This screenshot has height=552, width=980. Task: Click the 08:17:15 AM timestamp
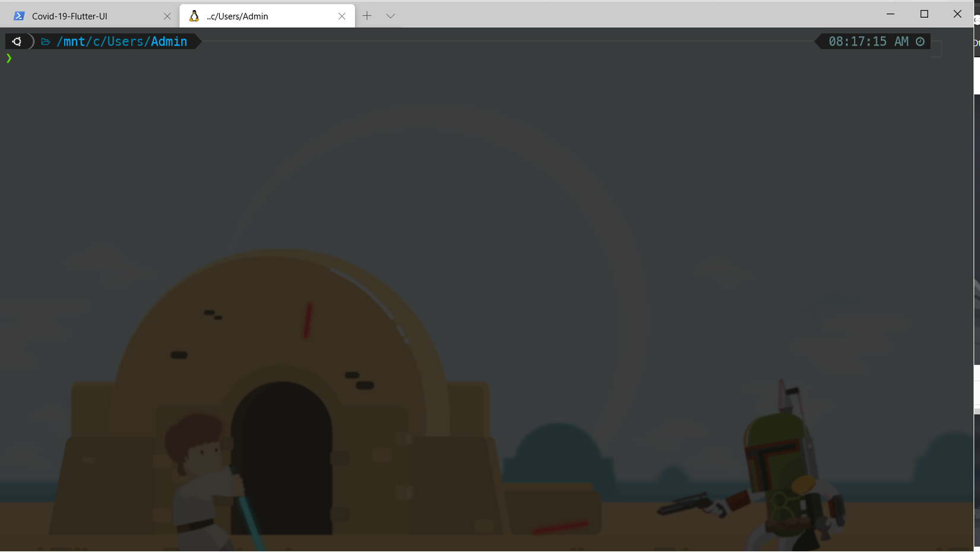[x=868, y=42]
